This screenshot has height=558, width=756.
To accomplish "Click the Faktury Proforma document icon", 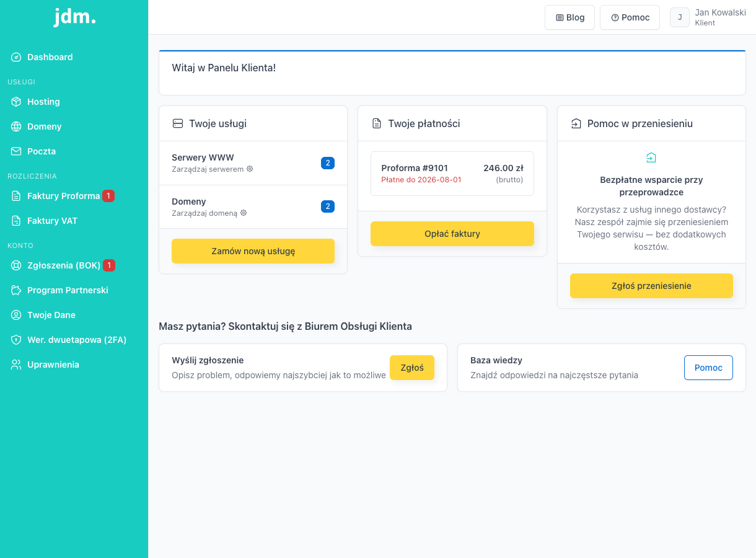I will [16, 196].
